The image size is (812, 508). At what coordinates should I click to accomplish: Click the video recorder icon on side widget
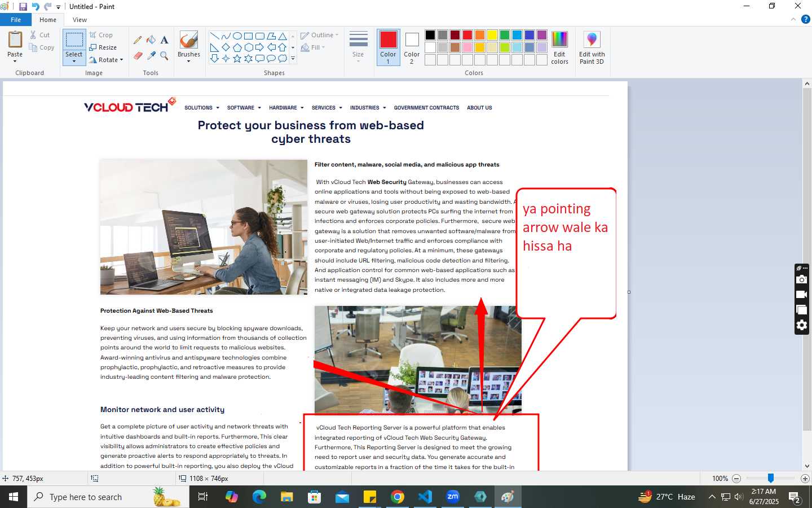point(801,295)
